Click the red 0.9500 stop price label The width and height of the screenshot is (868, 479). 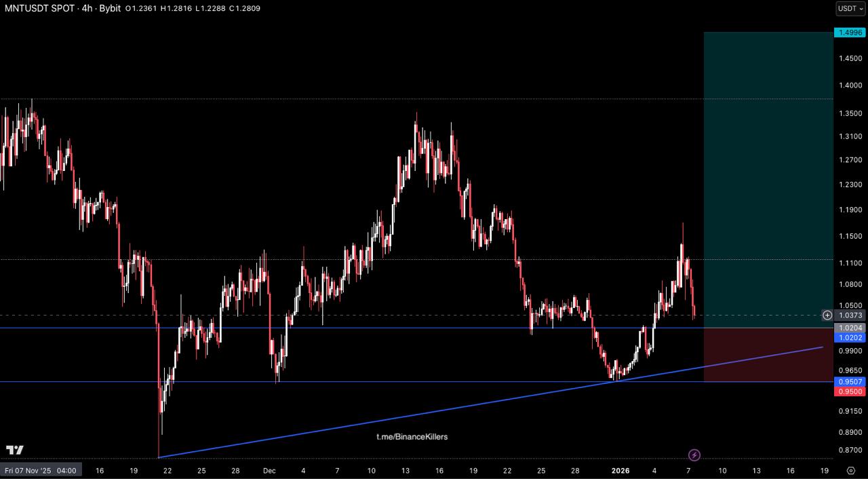(x=850, y=391)
